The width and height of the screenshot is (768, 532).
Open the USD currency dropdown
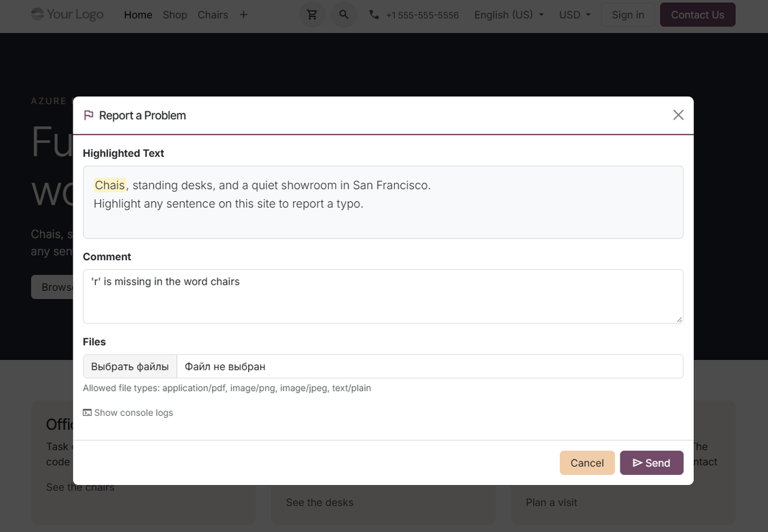click(x=575, y=15)
